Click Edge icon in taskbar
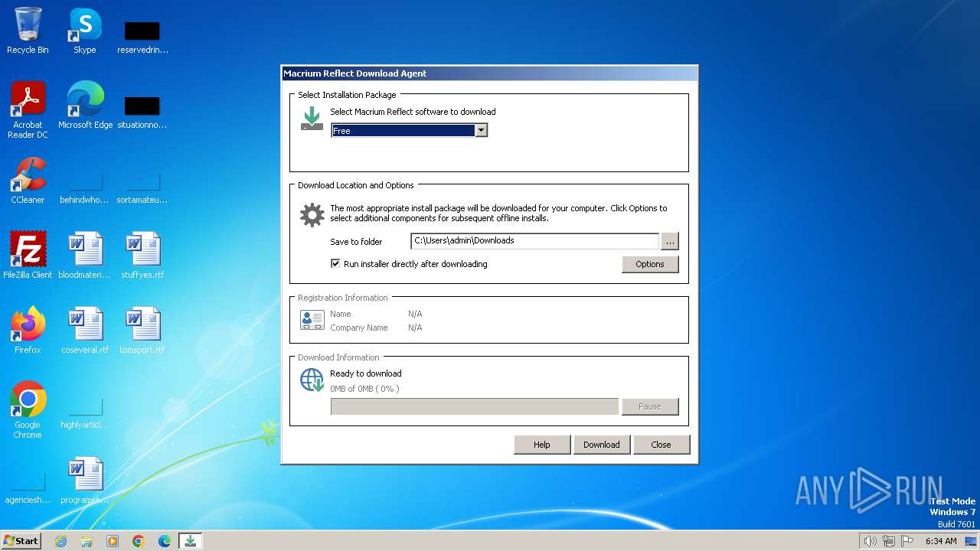Screen dimensions: 980x551 point(165,541)
